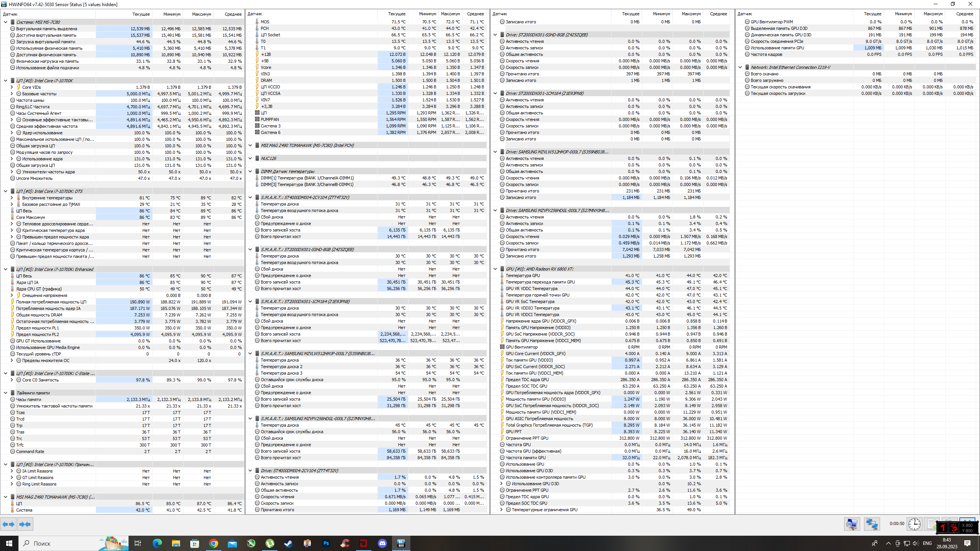Collapse the Network: Intel Ethernet Connection I219-V group
The height and width of the screenshot is (551, 980).
click(x=740, y=67)
